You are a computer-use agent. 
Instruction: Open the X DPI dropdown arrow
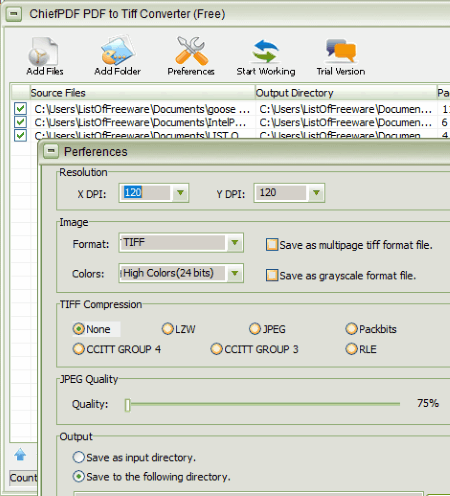(180, 193)
